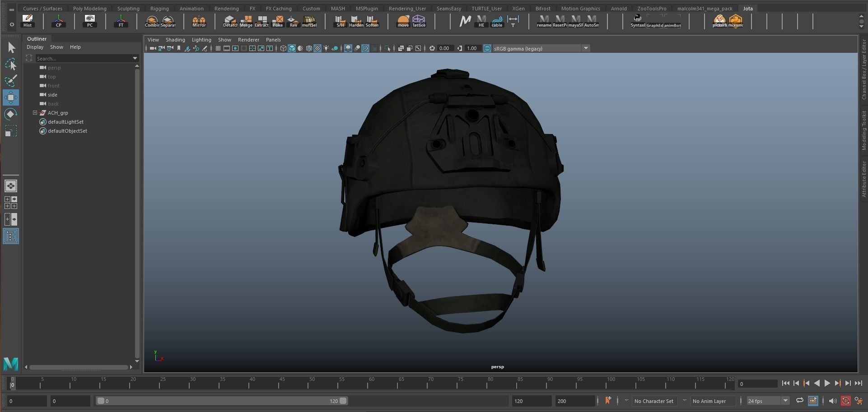Toggle use all lights in viewport
The height and width of the screenshot is (412, 868).
[x=326, y=48]
